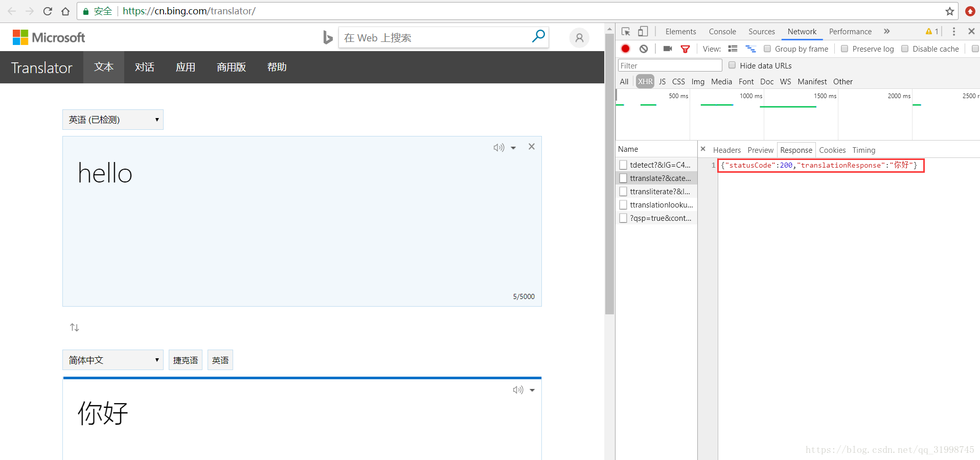980x460 pixels.
Task: Open the DevTools Console tab
Action: pyautogui.click(x=722, y=32)
